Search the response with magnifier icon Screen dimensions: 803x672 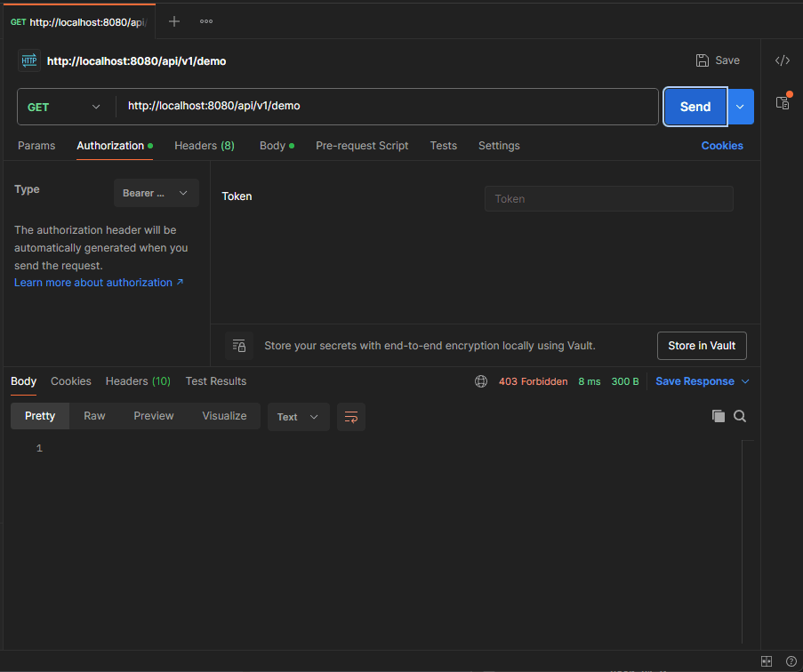click(x=740, y=416)
